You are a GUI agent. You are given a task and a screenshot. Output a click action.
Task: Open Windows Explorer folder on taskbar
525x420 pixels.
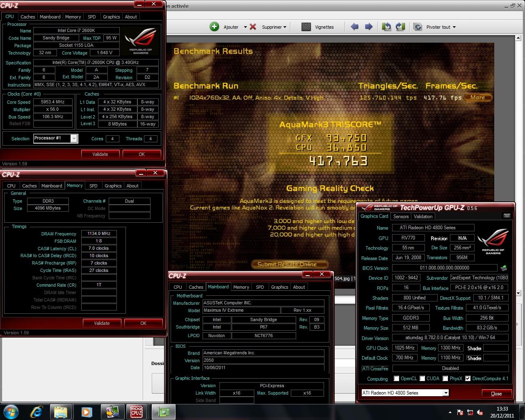point(61,411)
